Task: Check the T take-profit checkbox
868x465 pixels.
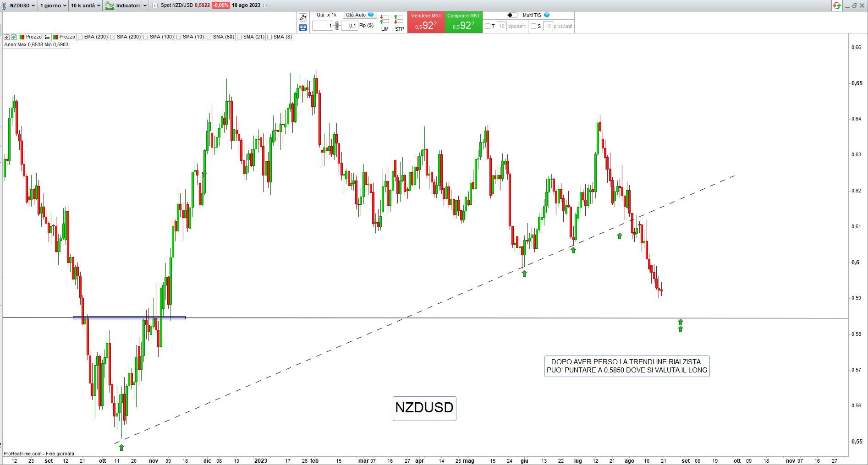Action: point(488,26)
